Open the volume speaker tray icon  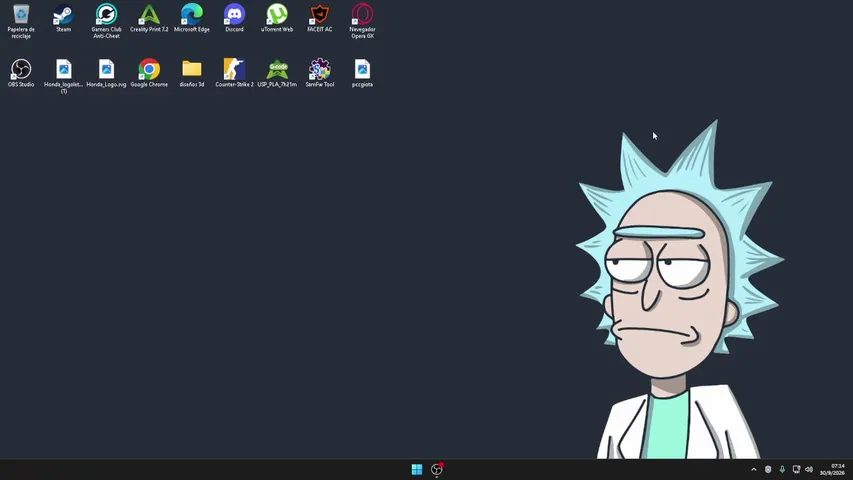(809, 469)
